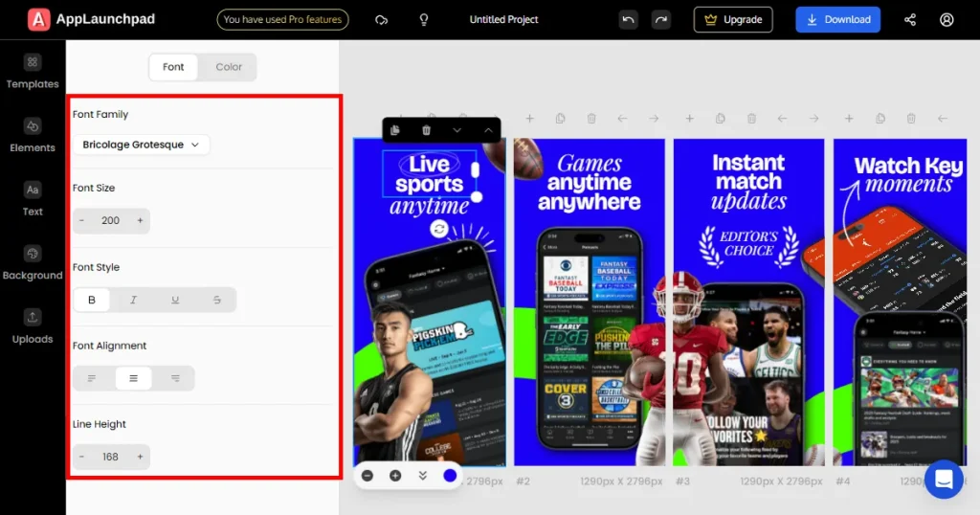This screenshot has width=980, height=515.
Task: Open the Elements sidebar panel
Action: [33, 136]
